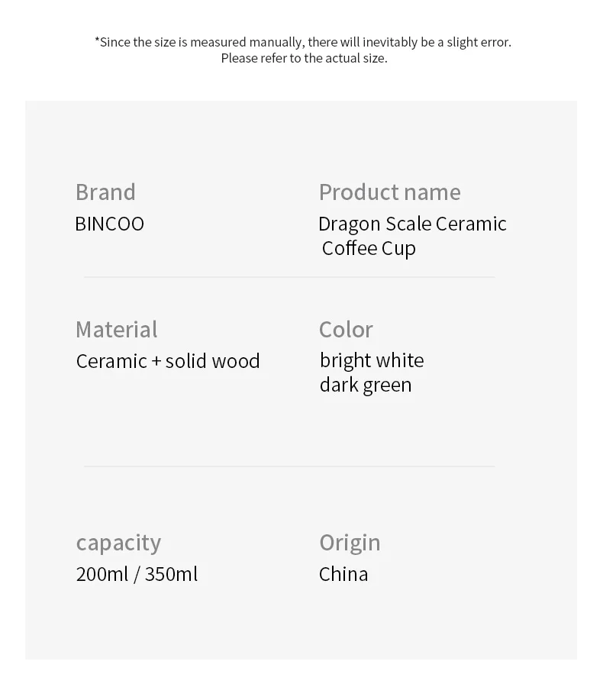Viewport: 603px width, 700px height.
Task: Click the Brand heading label
Action: [105, 192]
